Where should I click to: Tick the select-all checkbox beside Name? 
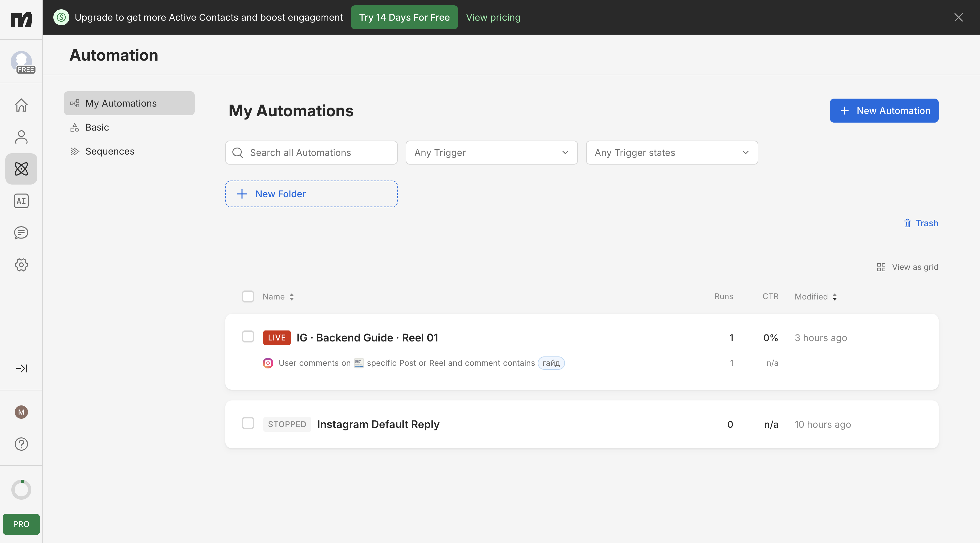click(248, 296)
